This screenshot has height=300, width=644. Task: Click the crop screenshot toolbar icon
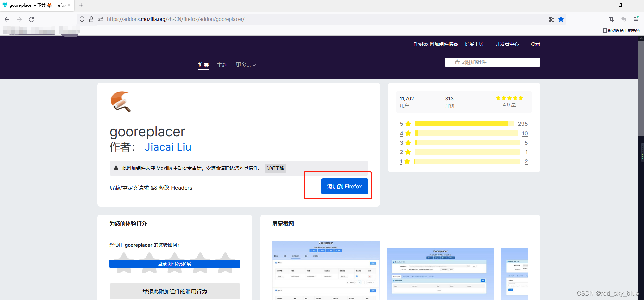pyautogui.click(x=612, y=19)
